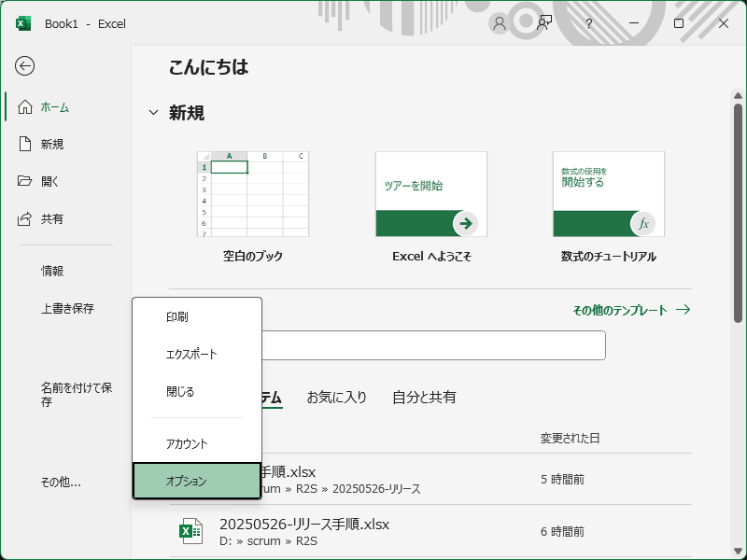Minimize the Excel window

(x=634, y=23)
